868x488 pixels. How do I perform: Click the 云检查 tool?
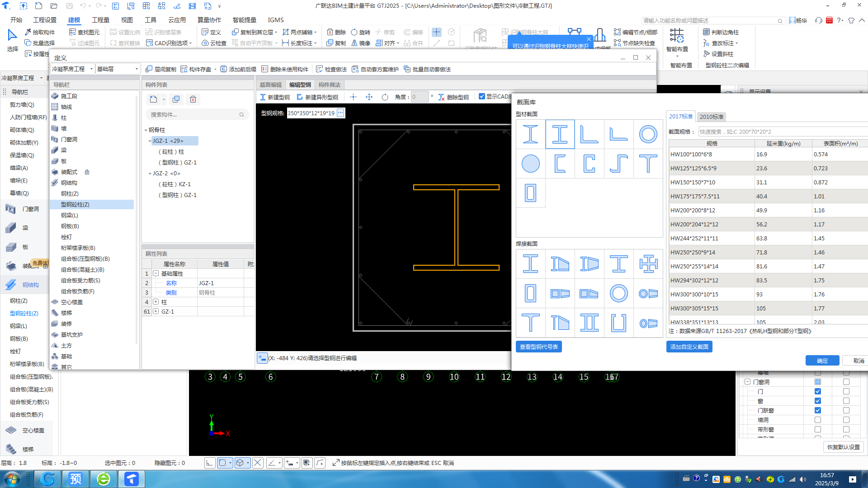(214, 43)
